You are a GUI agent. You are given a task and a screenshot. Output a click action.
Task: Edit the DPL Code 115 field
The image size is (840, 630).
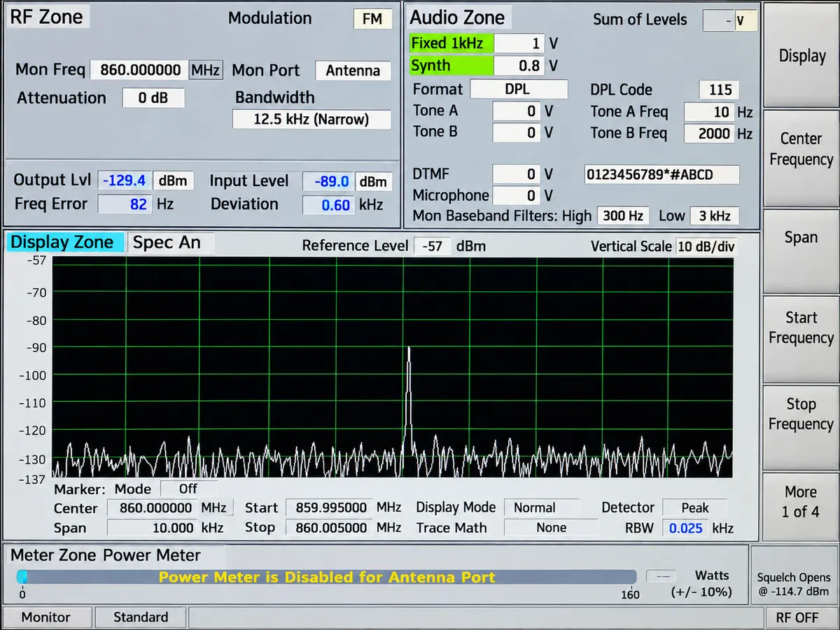tap(720, 90)
